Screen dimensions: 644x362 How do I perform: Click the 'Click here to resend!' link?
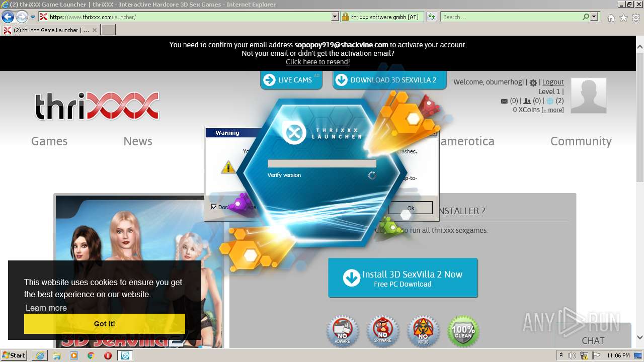coord(317,62)
